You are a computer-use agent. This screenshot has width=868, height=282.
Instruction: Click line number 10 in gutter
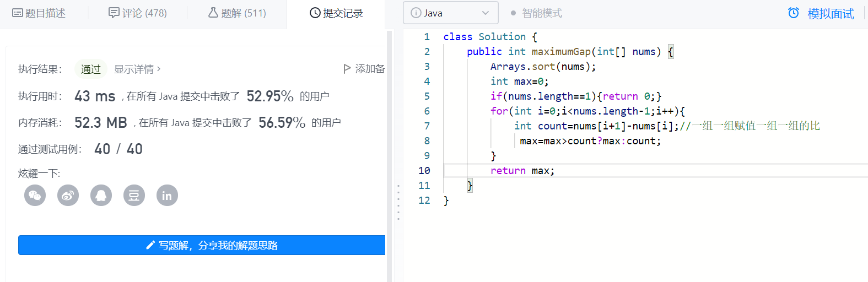pyautogui.click(x=424, y=171)
